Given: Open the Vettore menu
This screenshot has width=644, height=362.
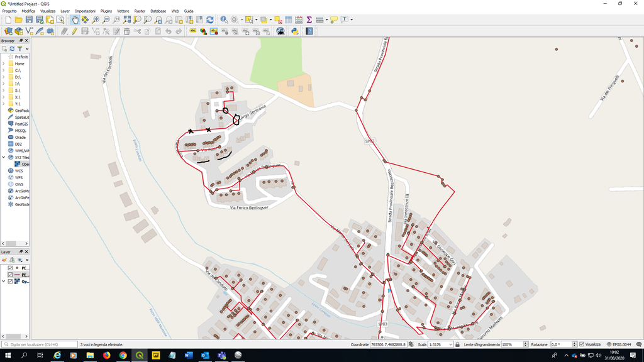Looking at the screenshot, I should 123,11.
